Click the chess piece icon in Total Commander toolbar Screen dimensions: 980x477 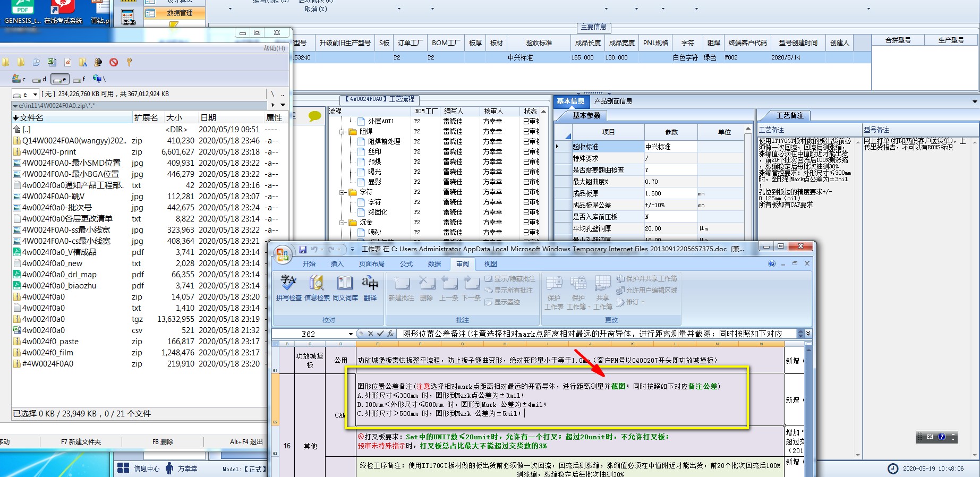coord(98,62)
